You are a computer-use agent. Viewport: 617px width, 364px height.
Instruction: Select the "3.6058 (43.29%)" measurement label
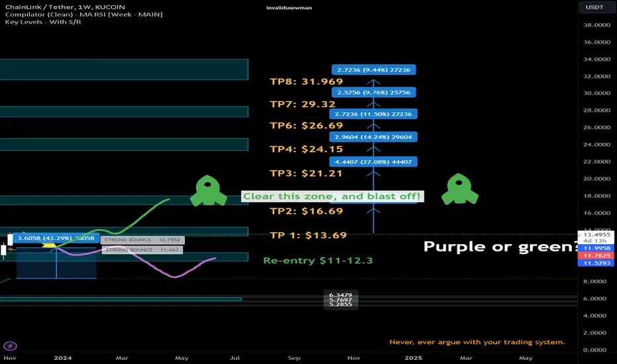55,238
